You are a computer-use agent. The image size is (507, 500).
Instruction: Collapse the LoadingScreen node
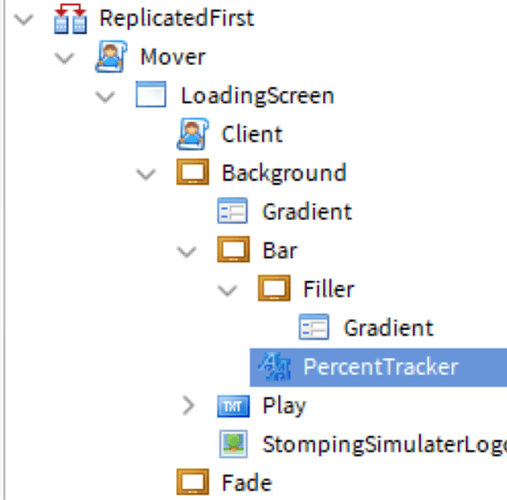point(105,97)
